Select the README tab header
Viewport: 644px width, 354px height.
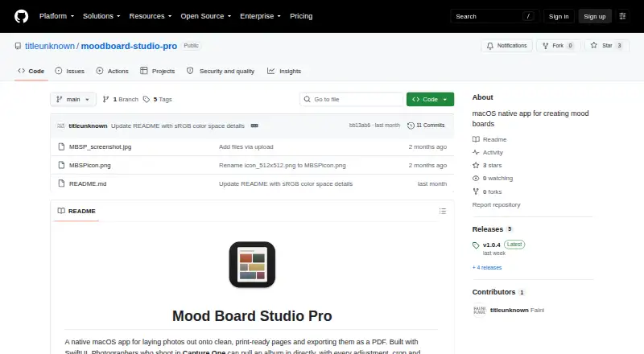[x=76, y=211]
